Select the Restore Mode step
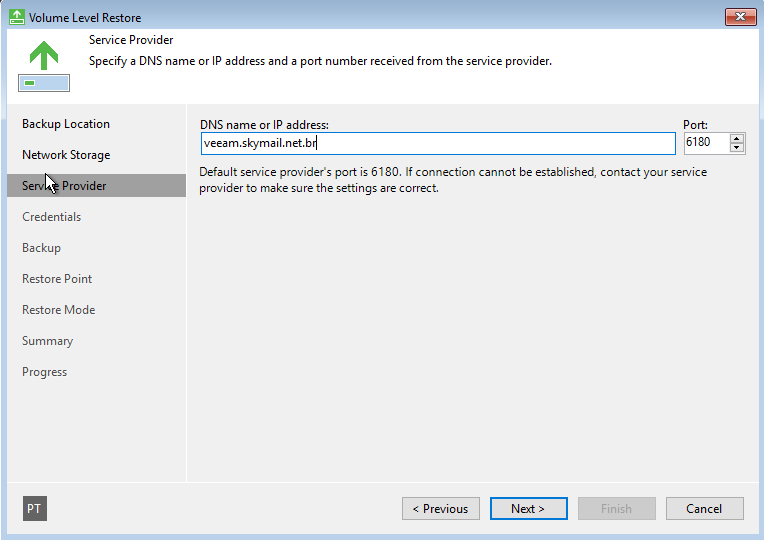This screenshot has width=764, height=540. coord(58,310)
